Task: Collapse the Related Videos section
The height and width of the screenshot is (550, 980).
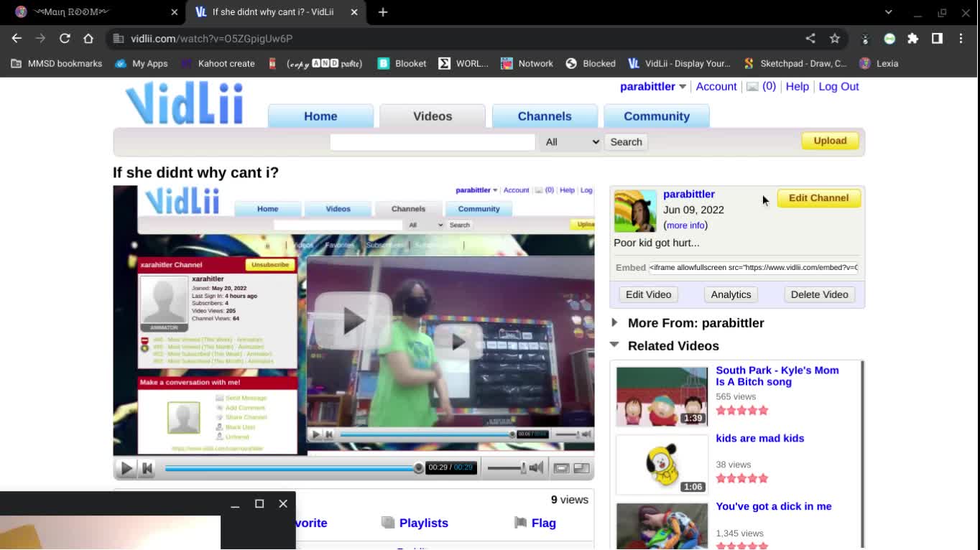Action: (x=614, y=345)
